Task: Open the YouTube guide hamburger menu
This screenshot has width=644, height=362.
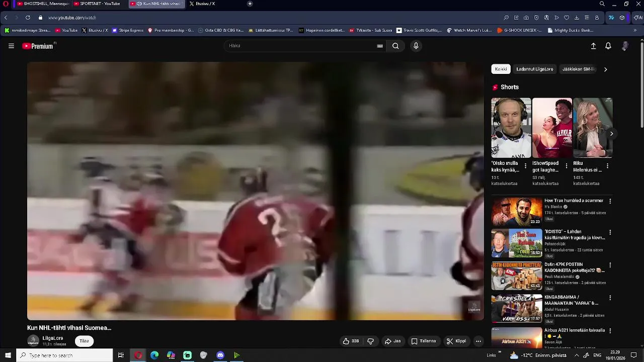Action: pos(11,46)
